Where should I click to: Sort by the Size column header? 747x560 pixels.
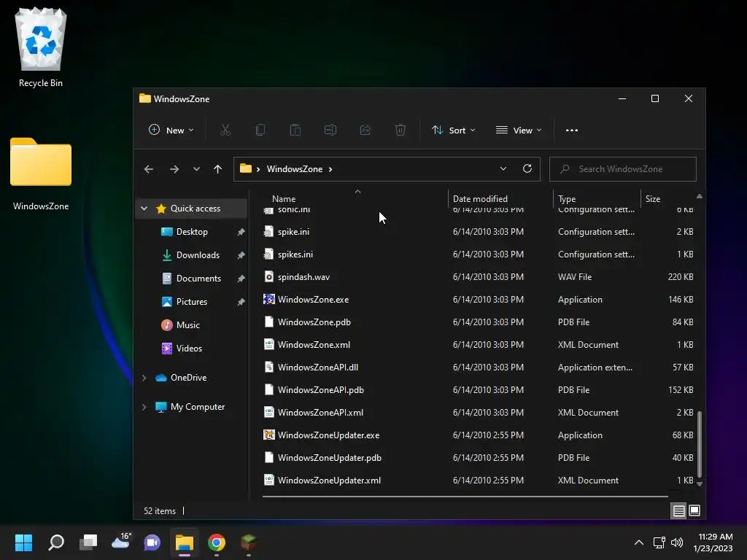[x=653, y=199]
